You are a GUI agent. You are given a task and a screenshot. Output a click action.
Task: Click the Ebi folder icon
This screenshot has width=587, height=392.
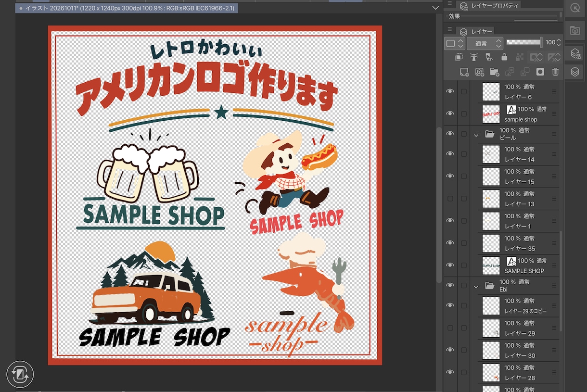click(x=490, y=286)
